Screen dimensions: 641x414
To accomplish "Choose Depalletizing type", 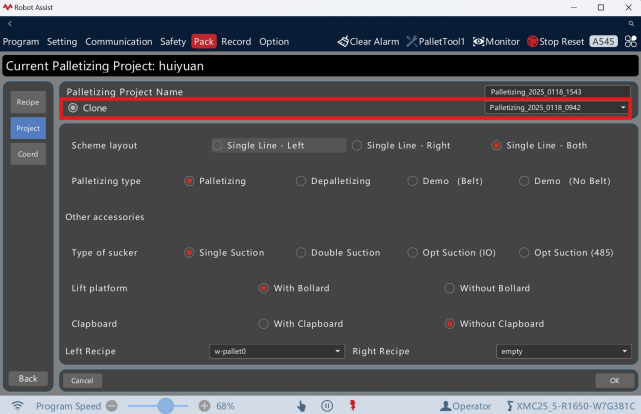I will [301, 181].
